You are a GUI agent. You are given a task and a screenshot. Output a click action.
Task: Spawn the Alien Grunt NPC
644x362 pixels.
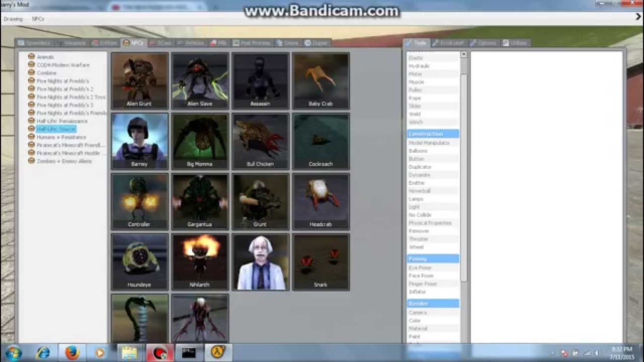139,81
